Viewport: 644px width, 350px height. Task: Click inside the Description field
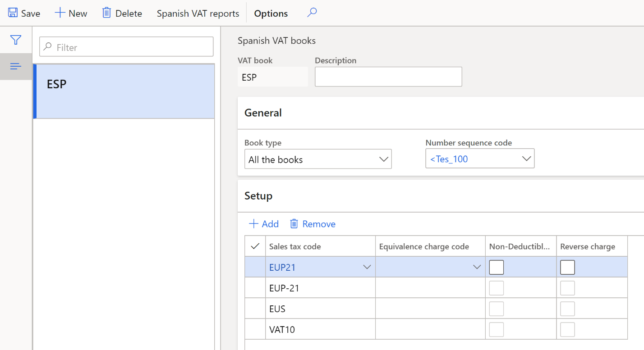(388, 77)
